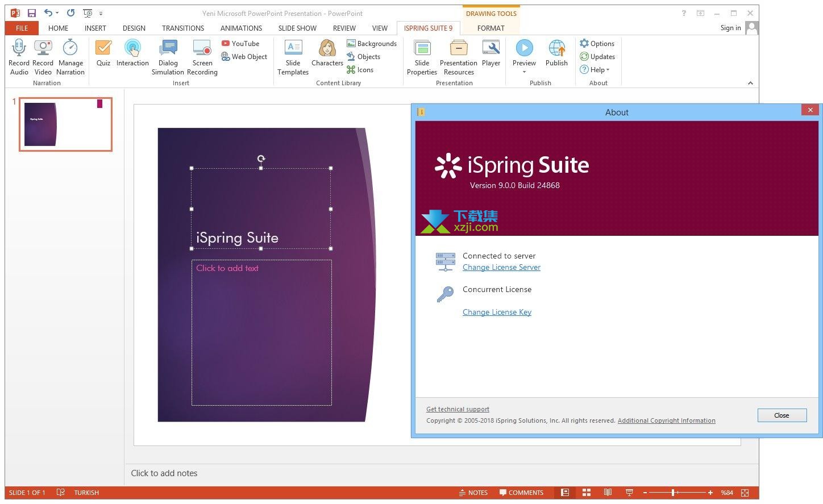Collapse the ribbon
The width and height of the screenshot is (823, 504).
click(x=750, y=83)
